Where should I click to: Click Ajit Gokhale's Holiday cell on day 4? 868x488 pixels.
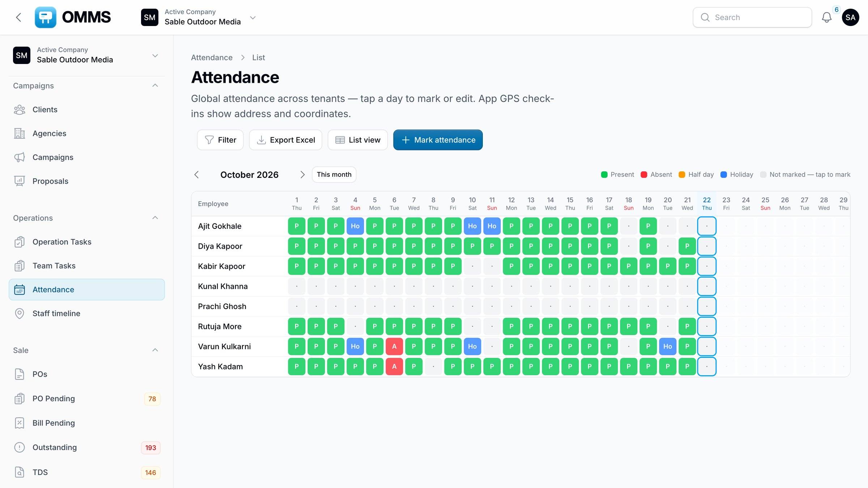(x=355, y=226)
